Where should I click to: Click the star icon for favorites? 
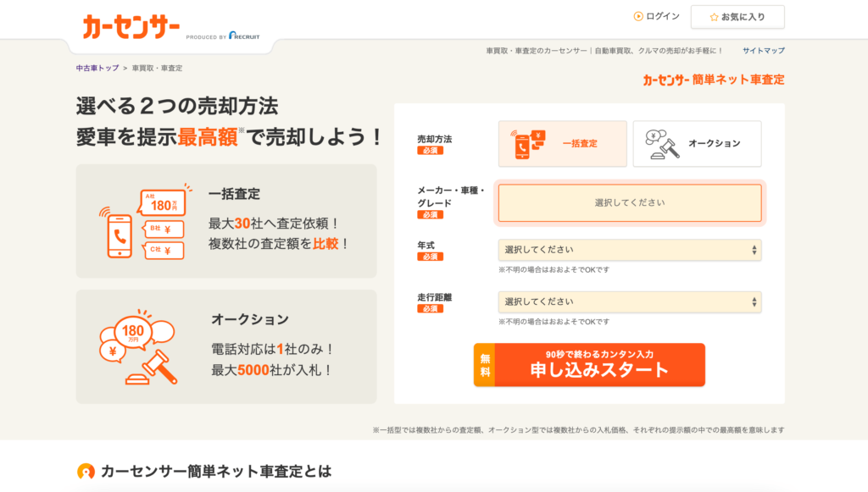[714, 17]
